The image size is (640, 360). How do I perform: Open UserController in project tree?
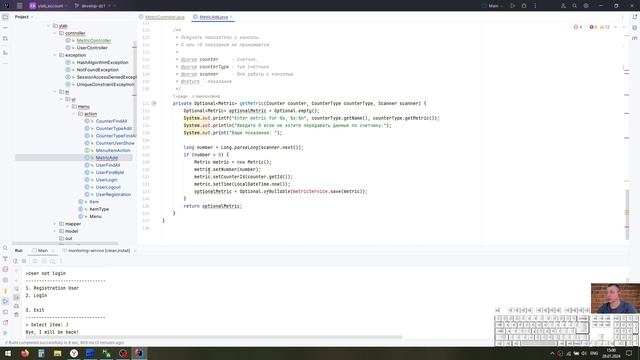coord(92,48)
